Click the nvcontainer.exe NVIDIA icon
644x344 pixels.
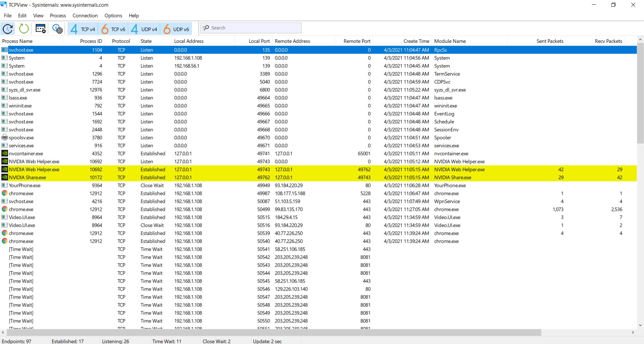[x=5, y=153]
